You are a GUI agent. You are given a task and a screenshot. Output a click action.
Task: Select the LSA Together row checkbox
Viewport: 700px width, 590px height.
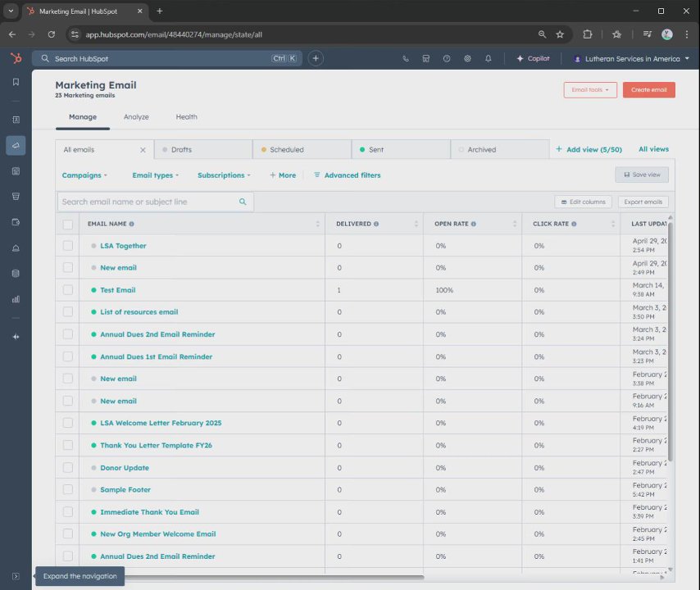point(68,246)
